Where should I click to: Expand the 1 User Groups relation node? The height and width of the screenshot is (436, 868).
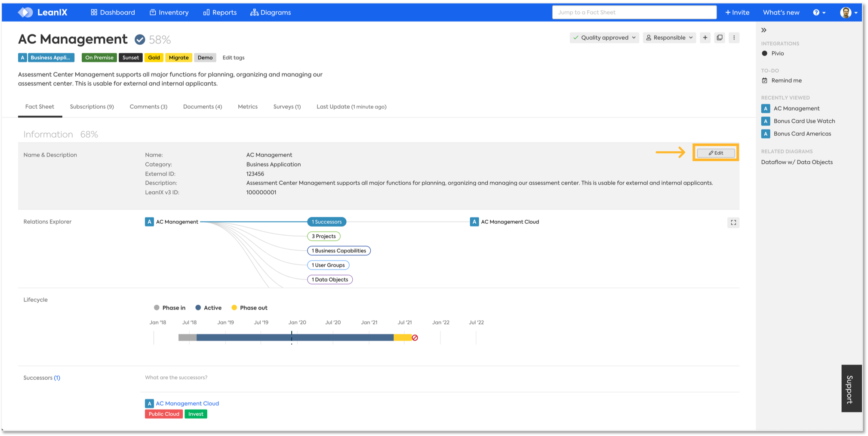(328, 265)
